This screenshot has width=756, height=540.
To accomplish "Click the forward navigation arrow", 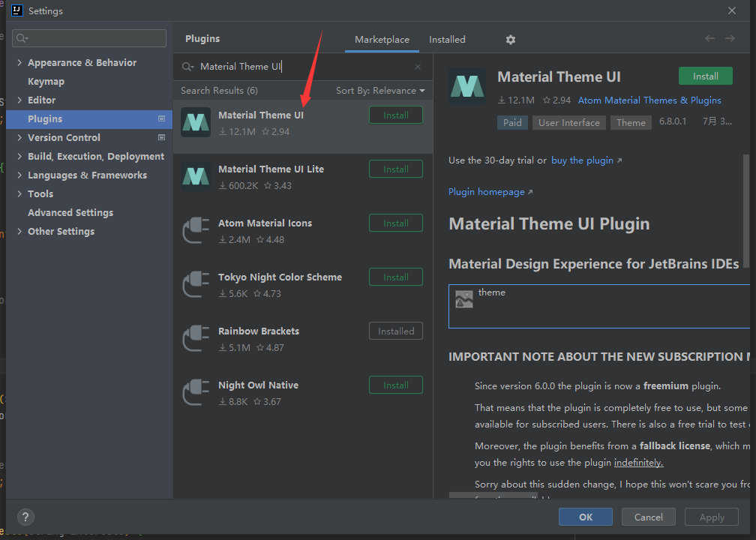I will pyautogui.click(x=730, y=38).
